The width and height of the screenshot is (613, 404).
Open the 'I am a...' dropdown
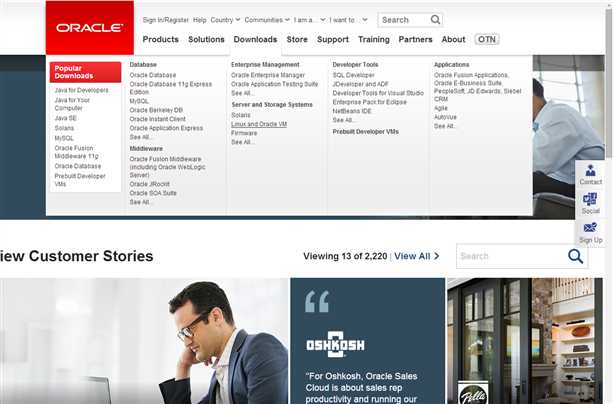(309, 20)
